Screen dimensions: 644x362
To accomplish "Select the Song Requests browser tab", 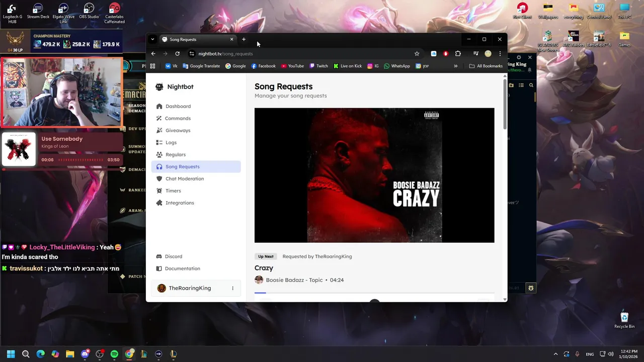I will point(198,39).
